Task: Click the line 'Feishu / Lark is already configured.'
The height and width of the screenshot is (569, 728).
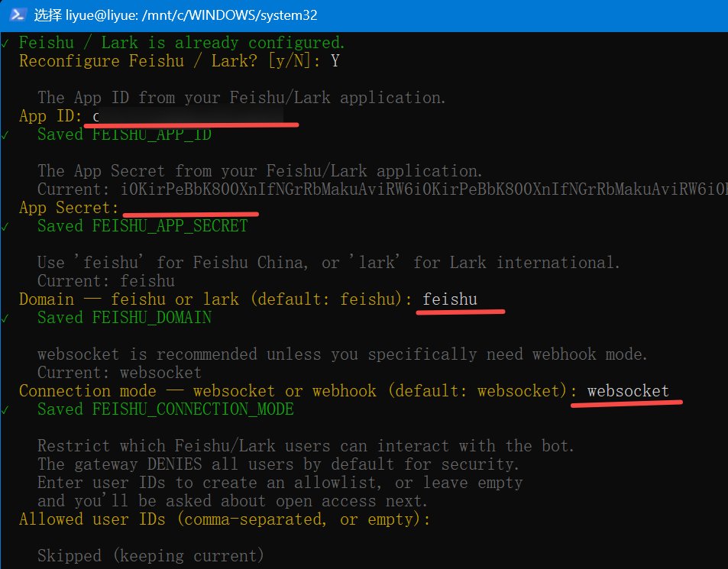Action: (x=182, y=43)
